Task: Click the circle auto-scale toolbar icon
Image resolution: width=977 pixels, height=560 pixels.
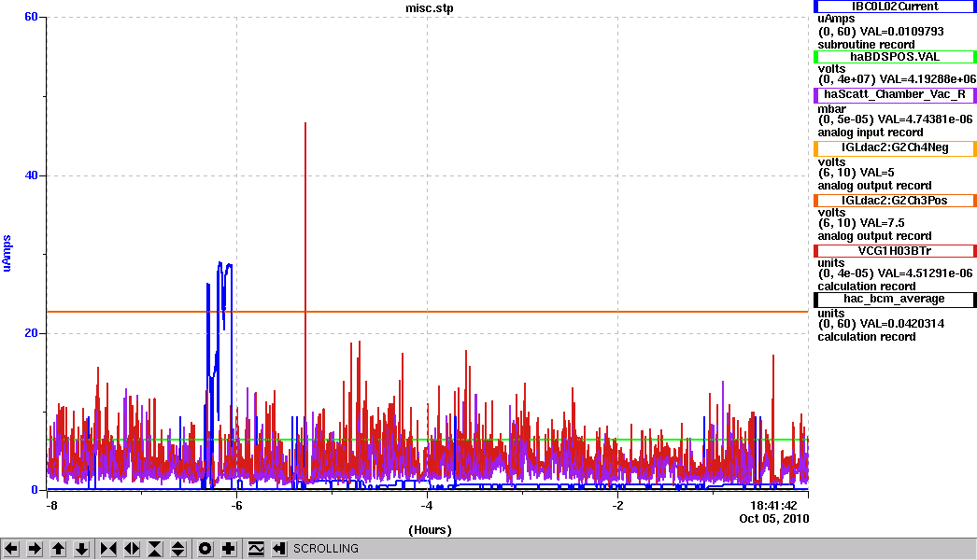Action: tap(205, 549)
